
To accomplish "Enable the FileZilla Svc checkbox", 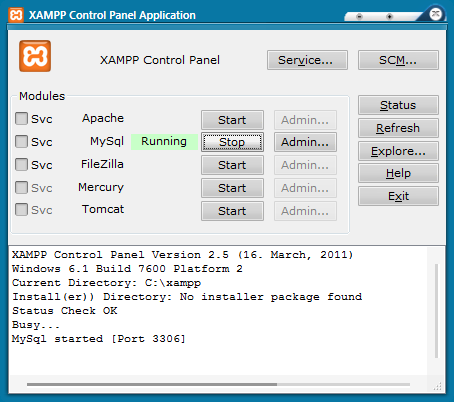I will click(21, 164).
